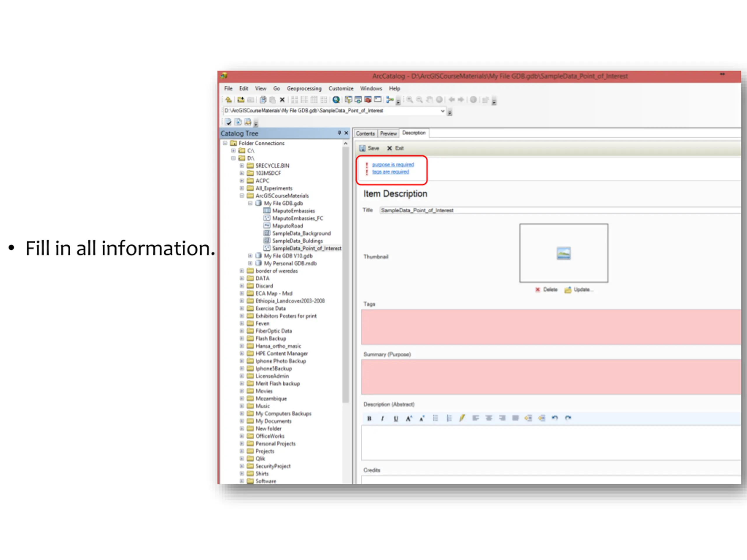The width and height of the screenshot is (747, 560).
Task: Click the Search globe icon in toolbar
Action: pos(336,99)
